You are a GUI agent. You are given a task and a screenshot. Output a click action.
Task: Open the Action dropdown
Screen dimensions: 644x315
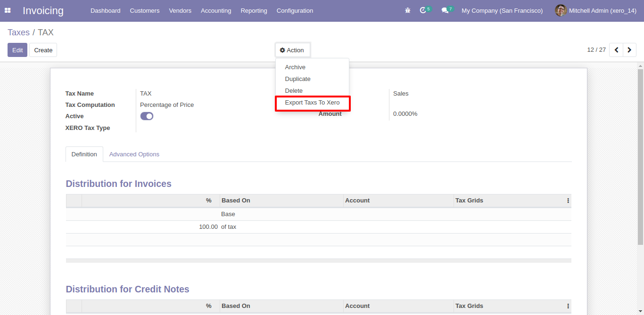(292, 50)
